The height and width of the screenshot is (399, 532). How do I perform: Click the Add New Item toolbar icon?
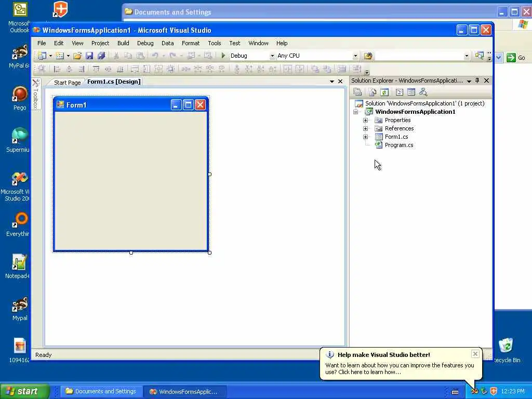[60, 56]
